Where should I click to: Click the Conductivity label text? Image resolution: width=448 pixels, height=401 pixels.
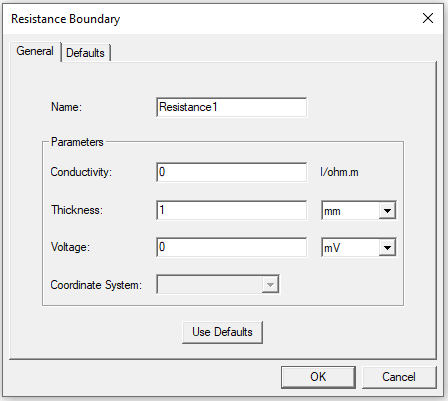coord(81,172)
